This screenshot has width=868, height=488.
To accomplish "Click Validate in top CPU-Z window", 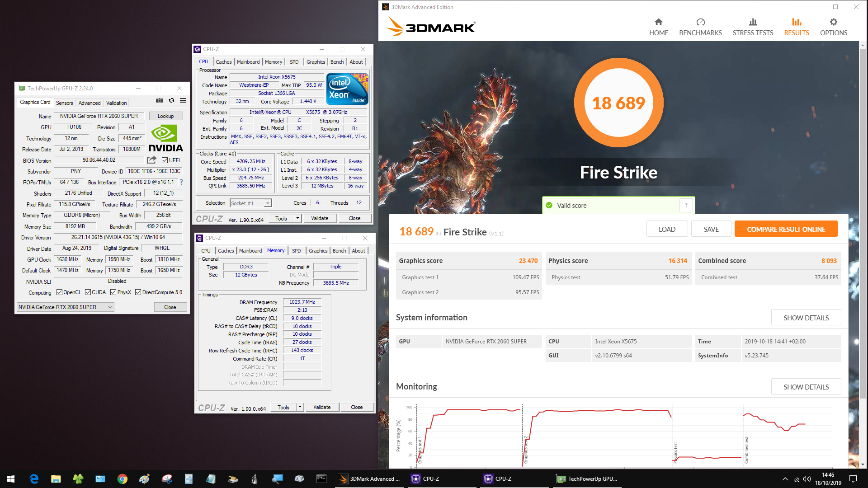I will tap(320, 218).
